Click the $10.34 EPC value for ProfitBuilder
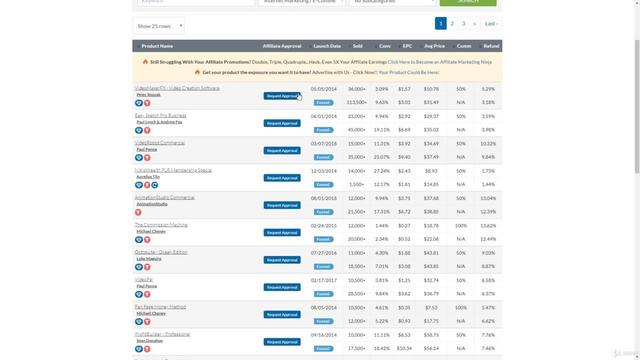The width and height of the screenshot is (640, 360). click(404, 349)
